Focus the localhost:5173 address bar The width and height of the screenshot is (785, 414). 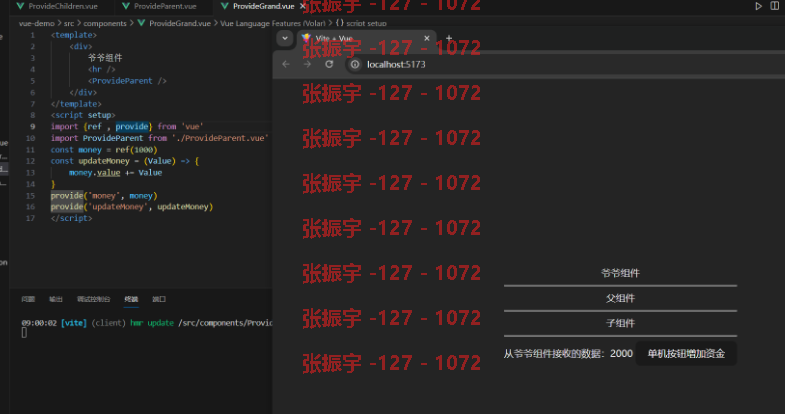[396, 64]
